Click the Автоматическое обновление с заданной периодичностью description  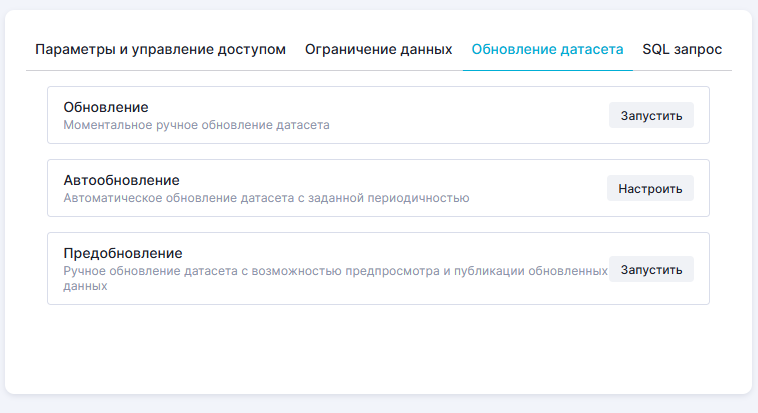[x=266, y=198]
